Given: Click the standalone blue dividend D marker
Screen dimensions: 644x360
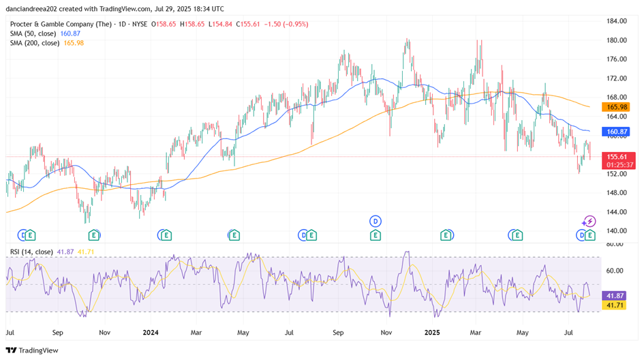Looking at the screenshot, I should (375, 220).
